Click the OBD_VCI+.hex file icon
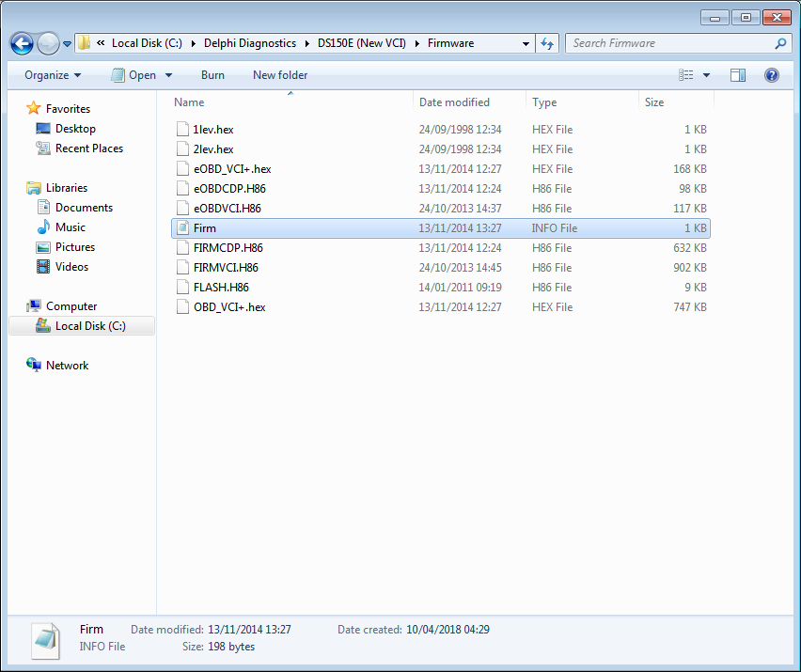Image resolution: width=801 pixels, height=672 pixels. point(182,307)
